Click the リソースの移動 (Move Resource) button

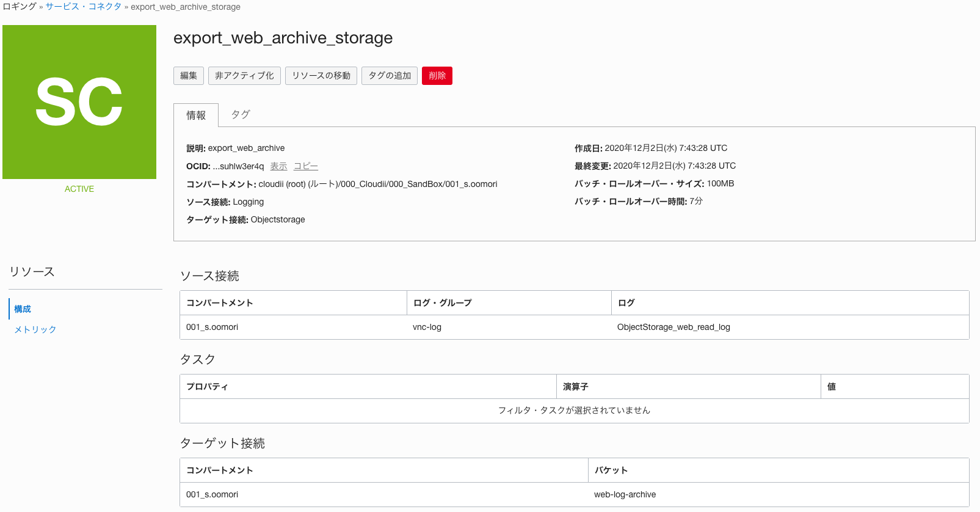pos(321,76)
